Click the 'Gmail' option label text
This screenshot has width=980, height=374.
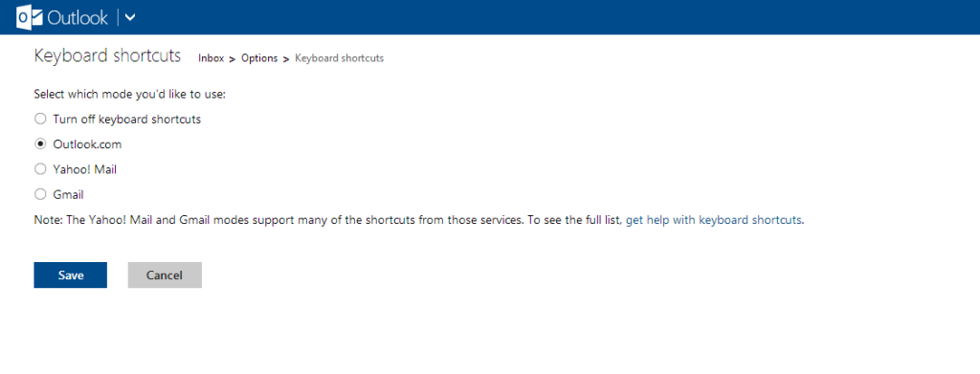(69, 195)
